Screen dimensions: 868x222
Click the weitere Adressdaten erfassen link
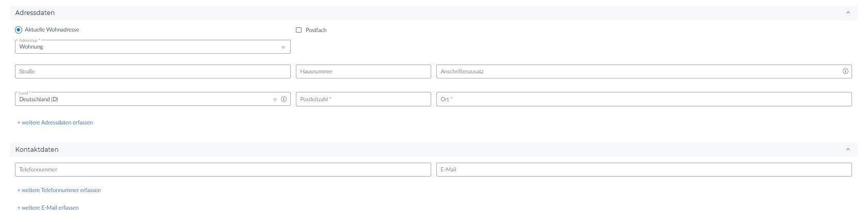tap(55, 122)
